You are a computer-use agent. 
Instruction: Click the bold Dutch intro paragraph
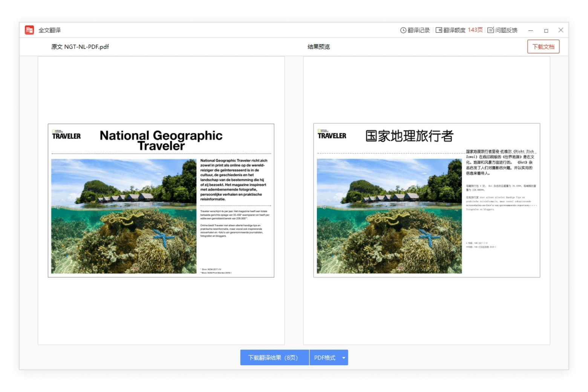[234, 180]
